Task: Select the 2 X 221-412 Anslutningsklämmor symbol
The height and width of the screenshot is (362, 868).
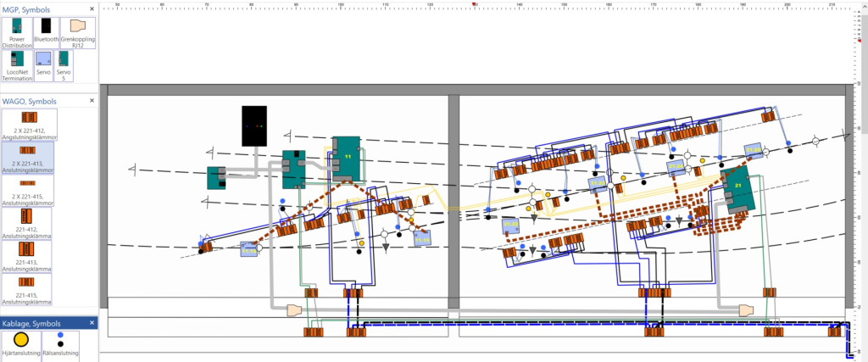Action: point(28,124)
